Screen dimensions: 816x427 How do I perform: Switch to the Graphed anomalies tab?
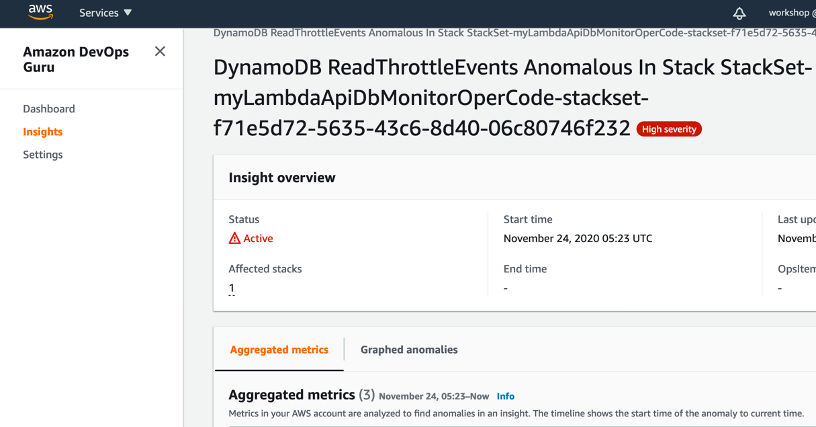(x=409, y=350)
